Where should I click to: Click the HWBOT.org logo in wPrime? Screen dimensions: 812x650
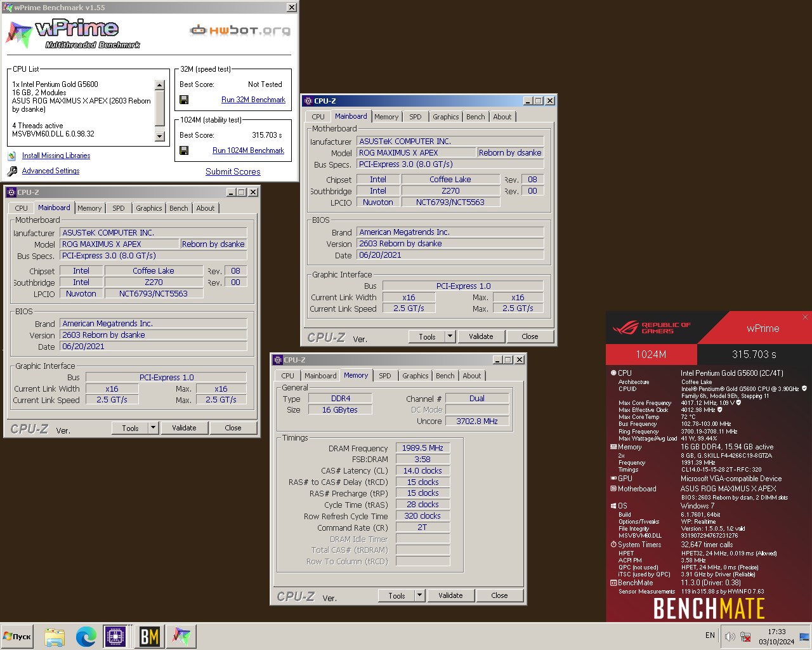(x=240, y=30)
